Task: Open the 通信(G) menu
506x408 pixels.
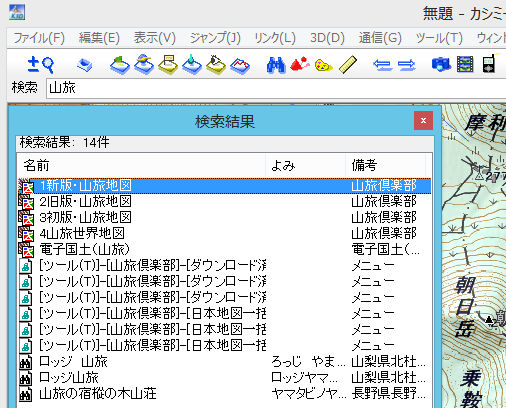Action: point(380,38)
